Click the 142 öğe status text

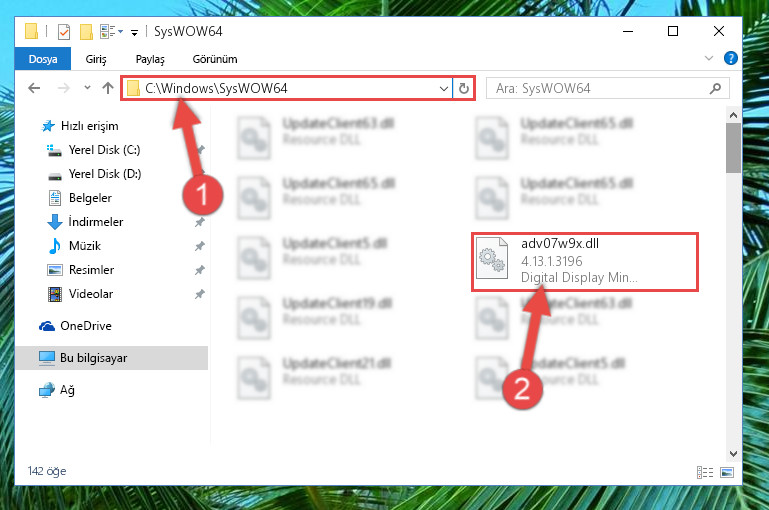point(47,471)
